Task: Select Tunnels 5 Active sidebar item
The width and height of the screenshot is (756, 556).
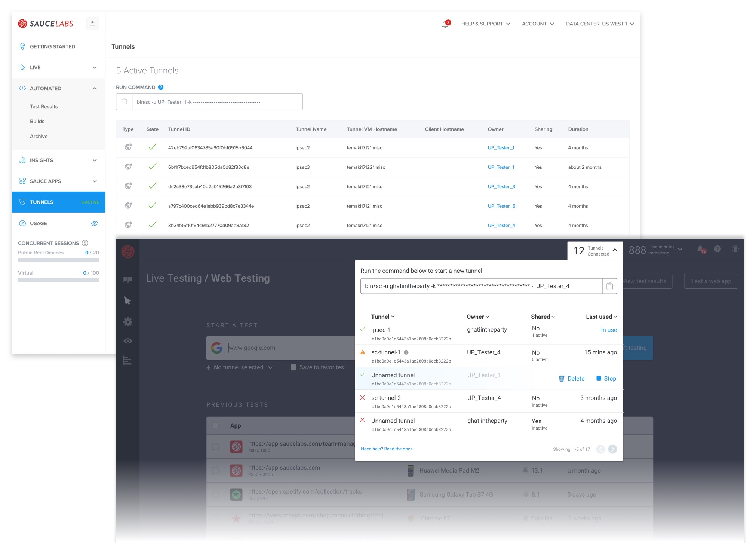Action: click(x=59, y=202)
